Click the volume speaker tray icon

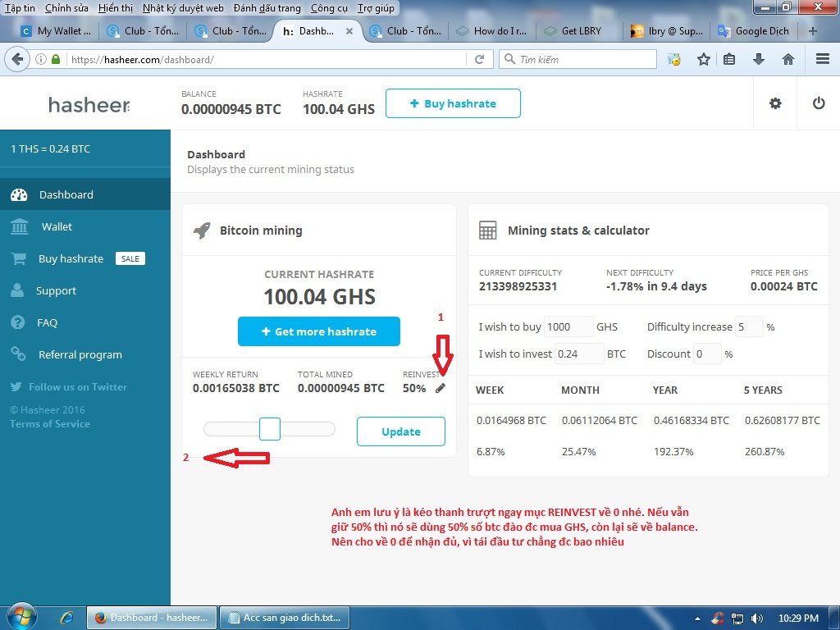pyautogui.click(x=757, y=619)
